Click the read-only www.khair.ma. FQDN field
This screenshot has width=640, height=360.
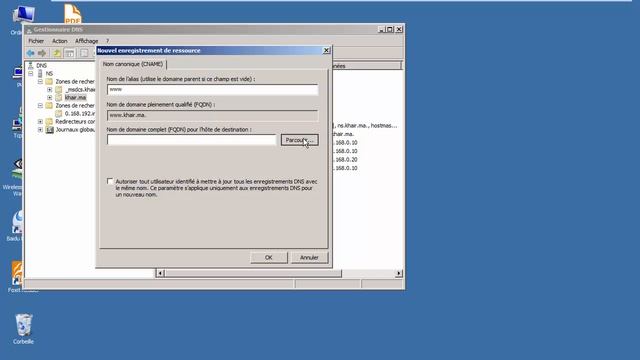[212, 116]
